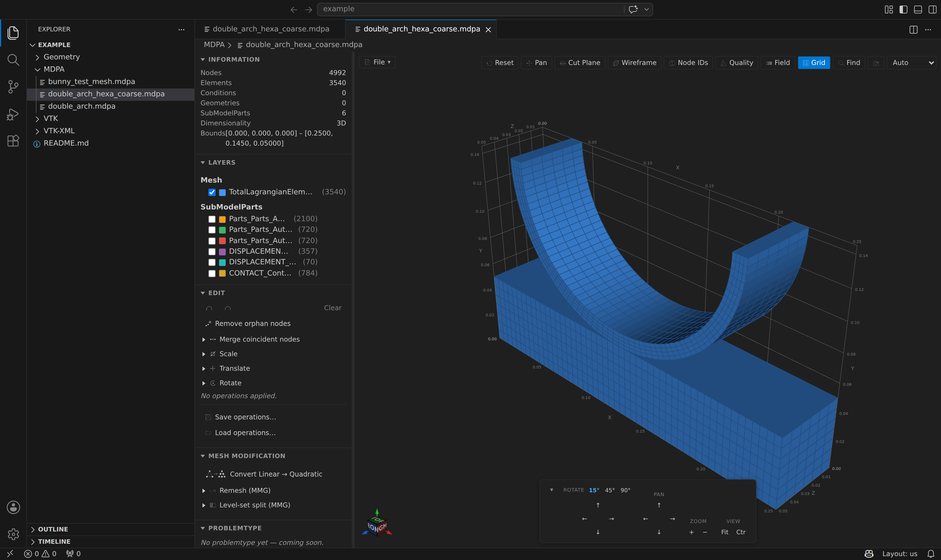
Task: Enable the CONTACT_Cont (784) layer
Action: tap(212, 274)
